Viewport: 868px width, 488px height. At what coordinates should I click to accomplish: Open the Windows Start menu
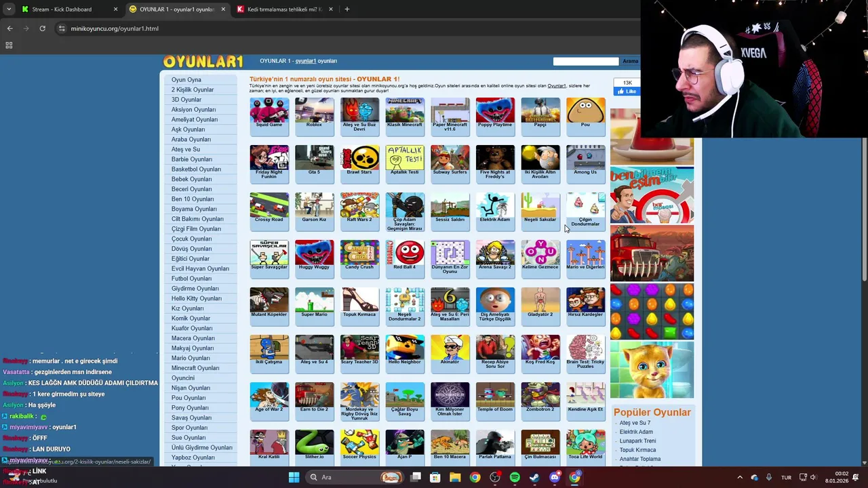pos(294,477)
